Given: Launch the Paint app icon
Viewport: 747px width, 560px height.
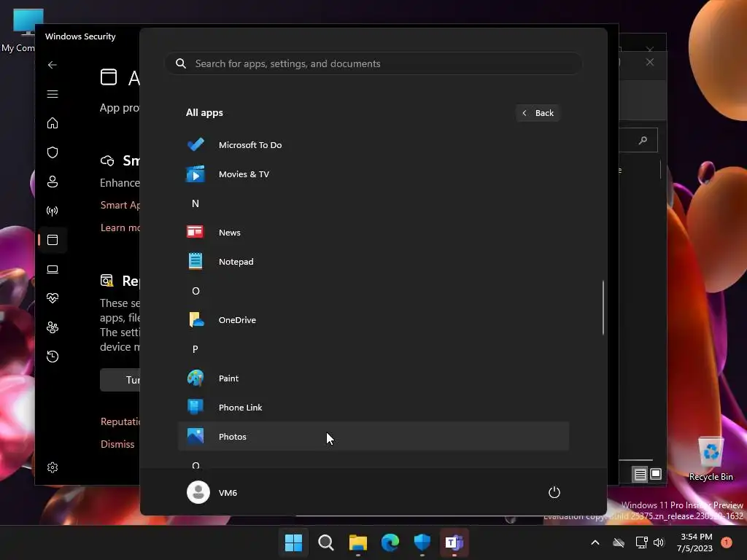Looking at the screenshot, I should coord(196,378).
